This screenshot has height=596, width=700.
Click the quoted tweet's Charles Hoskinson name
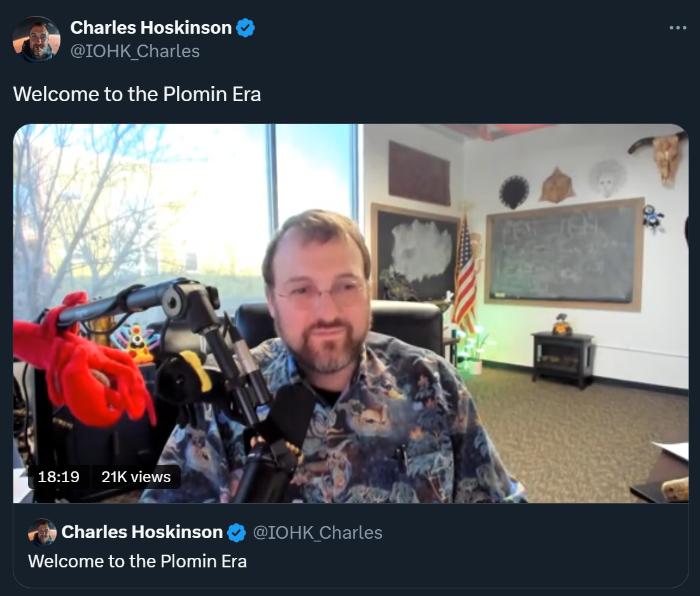coord(142,532)
